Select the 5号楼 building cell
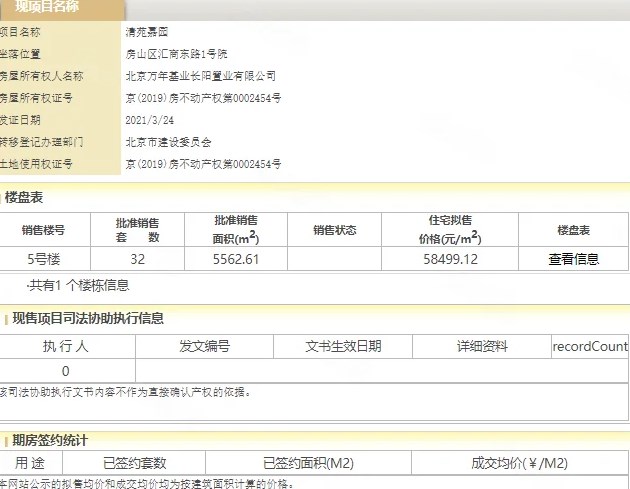This screenshot has height=489, width=630. (44, 259)
